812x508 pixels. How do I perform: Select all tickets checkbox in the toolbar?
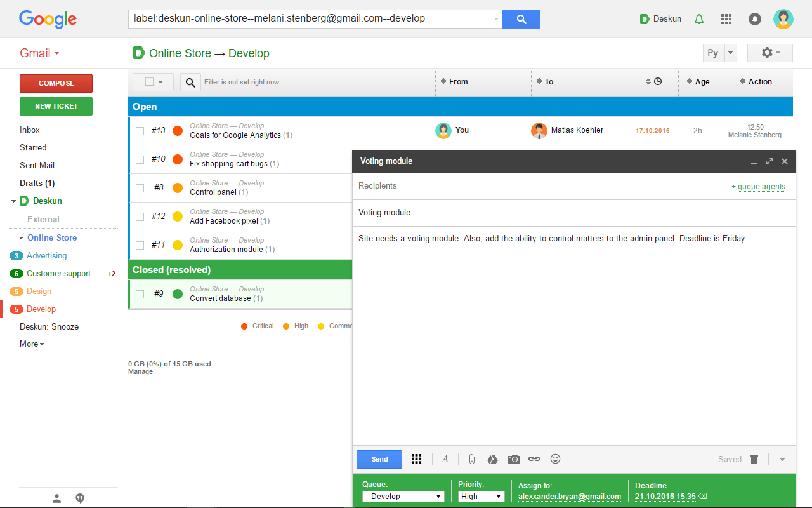coord(149,82)
